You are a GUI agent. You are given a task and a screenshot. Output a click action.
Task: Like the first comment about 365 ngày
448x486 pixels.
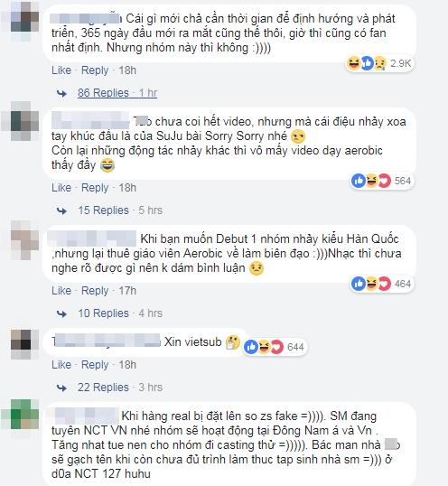pos(61,70)
